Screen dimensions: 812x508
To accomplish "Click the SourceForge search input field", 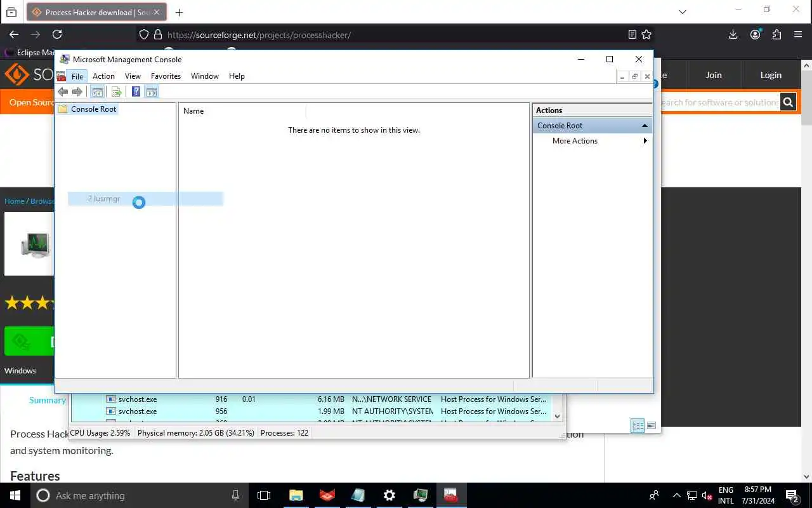I will coord(720,102).
